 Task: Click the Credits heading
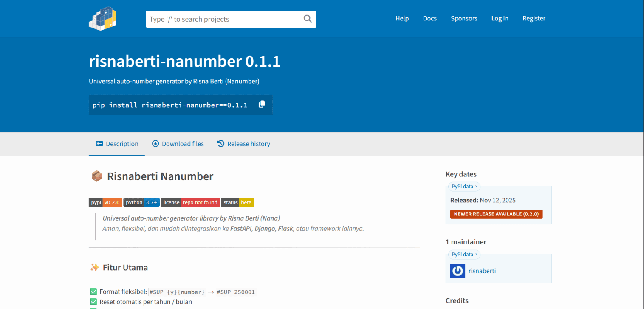point(457,300)
